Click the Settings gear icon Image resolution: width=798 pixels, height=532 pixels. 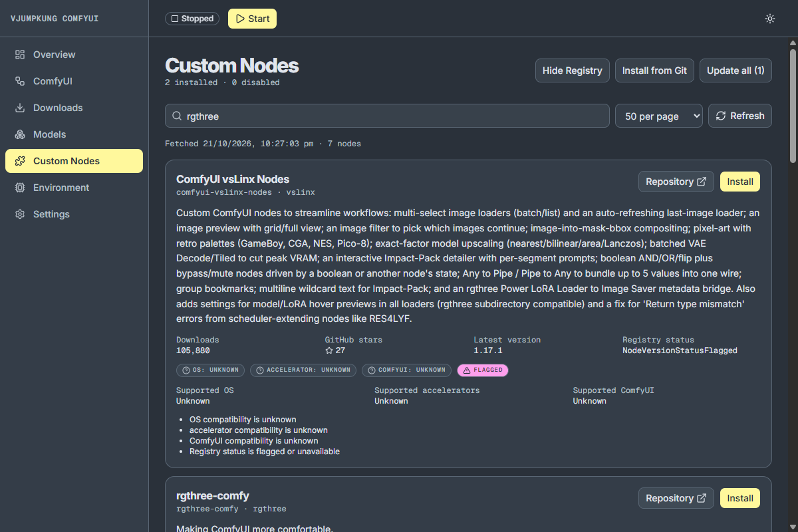click(x=20, y=214)
